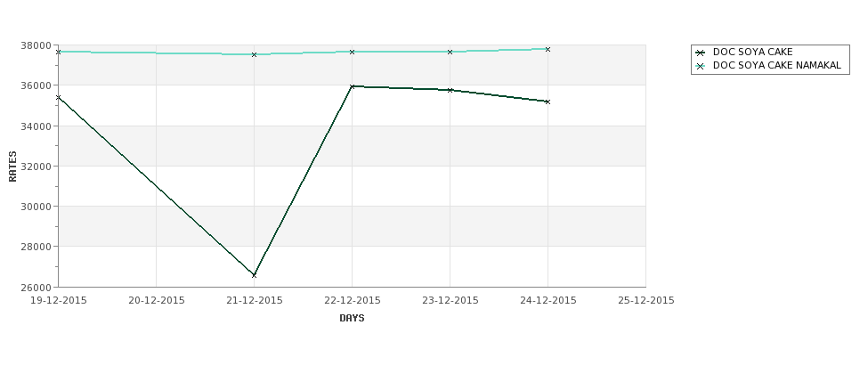Click the DAYS x-axis title

click(352, 319)
